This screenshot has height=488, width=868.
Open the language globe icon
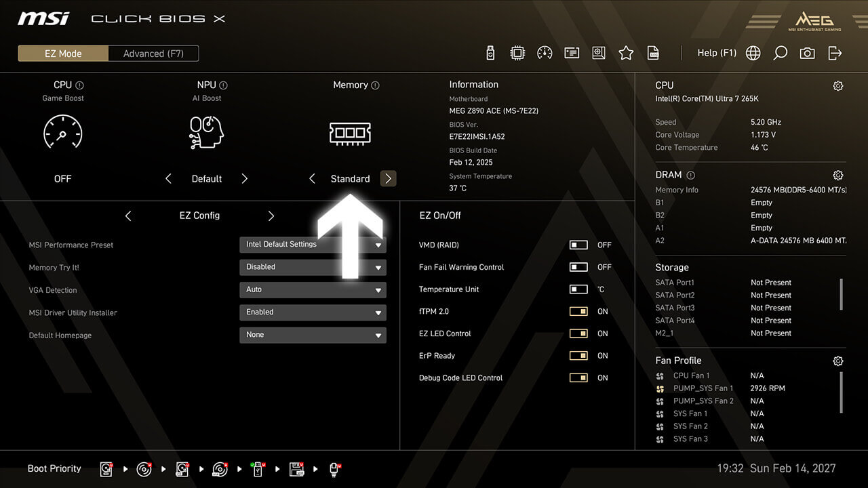click(x=753, y=53)
